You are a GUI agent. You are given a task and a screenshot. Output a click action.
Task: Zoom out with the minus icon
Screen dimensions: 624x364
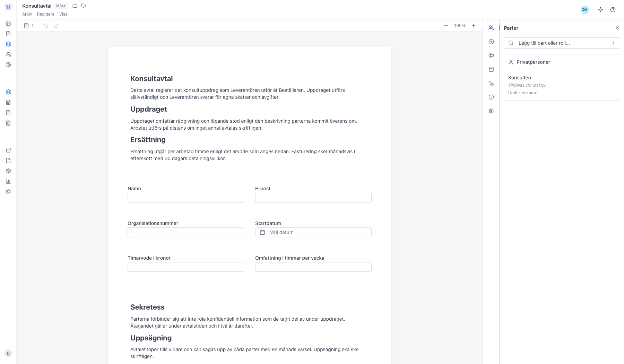(446, 26)
